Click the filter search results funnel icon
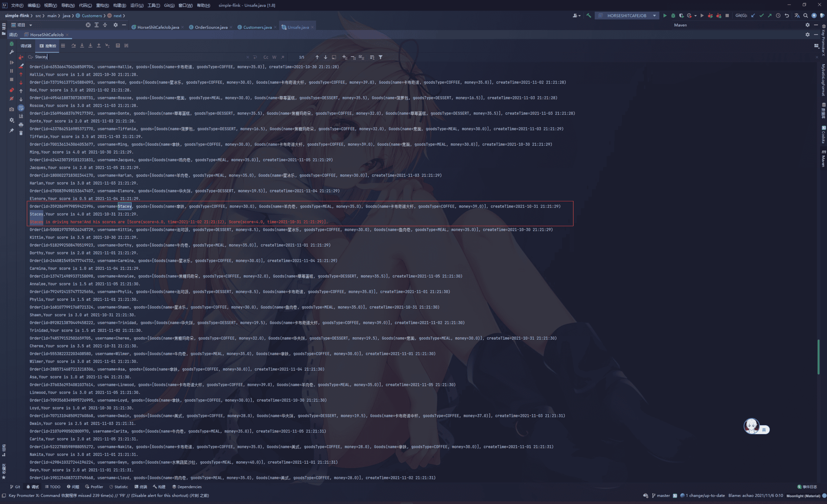This screenshot has width=827, height=504. point(380,57)
